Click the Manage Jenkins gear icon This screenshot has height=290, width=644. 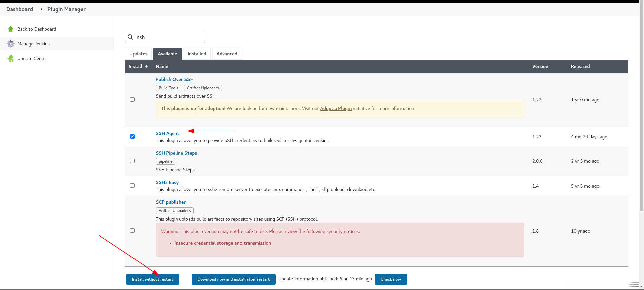coord(11,44)
